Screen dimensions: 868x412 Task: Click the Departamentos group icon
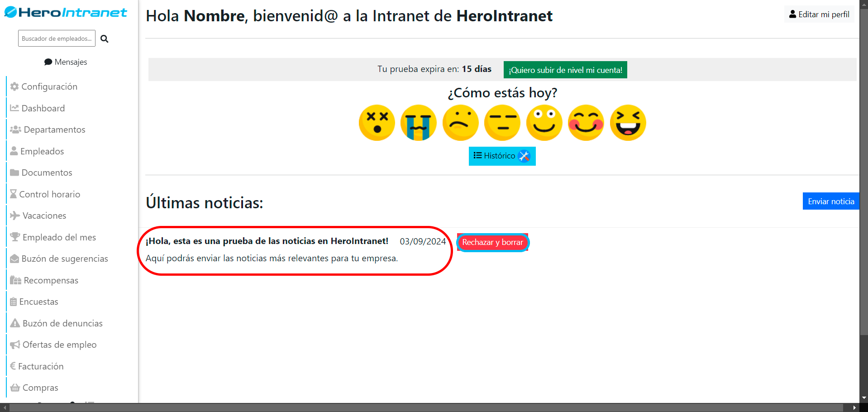(15, 129)
